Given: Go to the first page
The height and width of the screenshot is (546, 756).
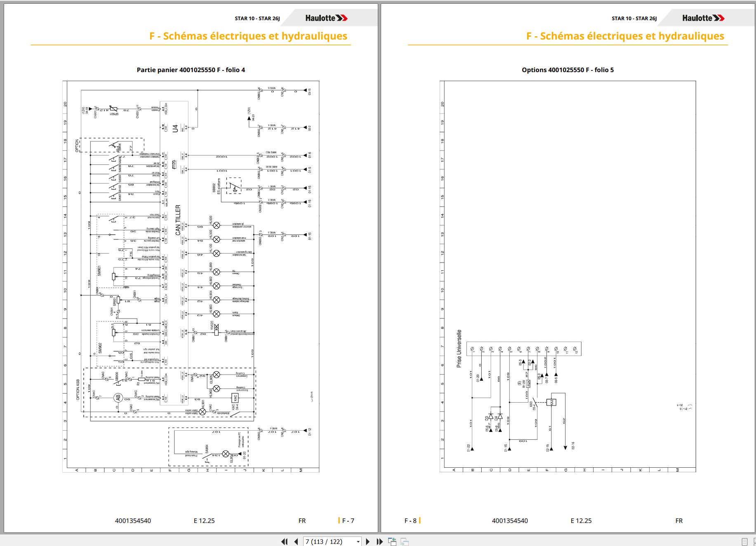Looking at the screenshot, I should (x=285, y=541).
